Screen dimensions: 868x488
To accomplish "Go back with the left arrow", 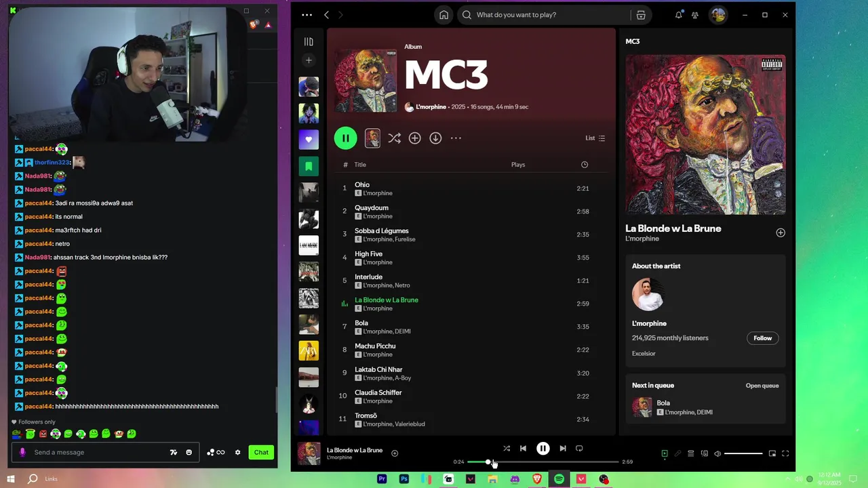I will click(x=326, y=15).
